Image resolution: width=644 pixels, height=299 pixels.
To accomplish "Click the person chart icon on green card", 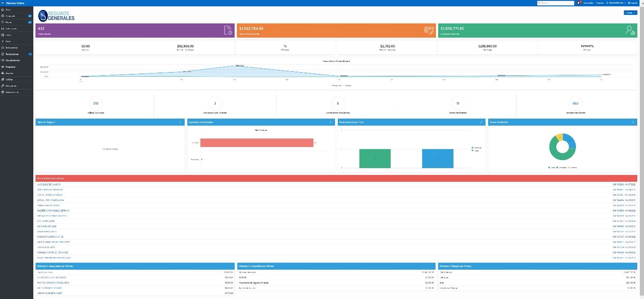I will coord(630,31).
